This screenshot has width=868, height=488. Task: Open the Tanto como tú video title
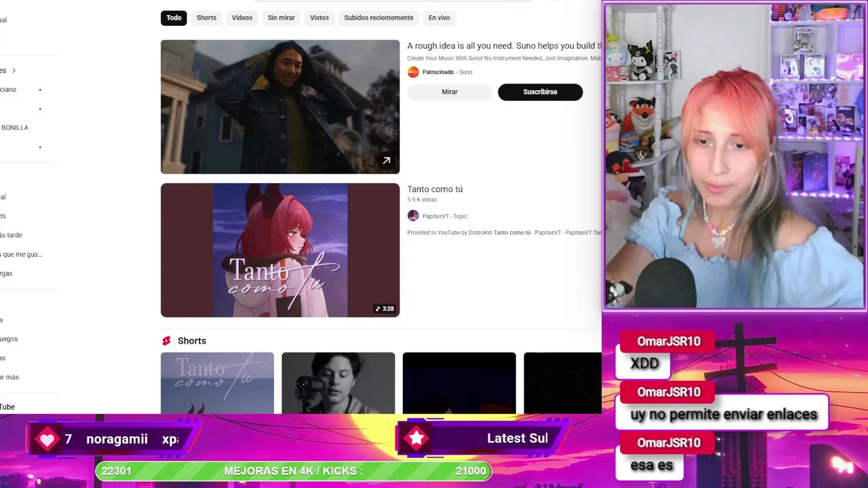pyautogui.click(x=435, y=189)
